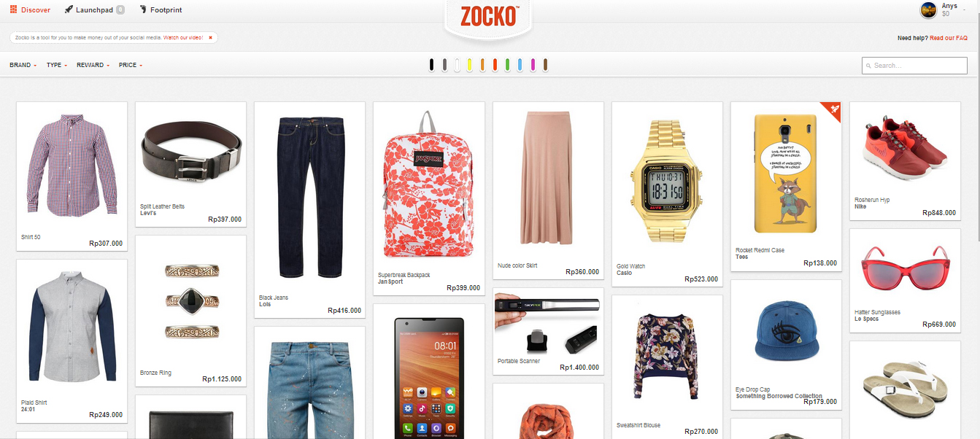Choose the green color swatch filter
The width and height of the screenshot is (980, 439).
point(507,65)
